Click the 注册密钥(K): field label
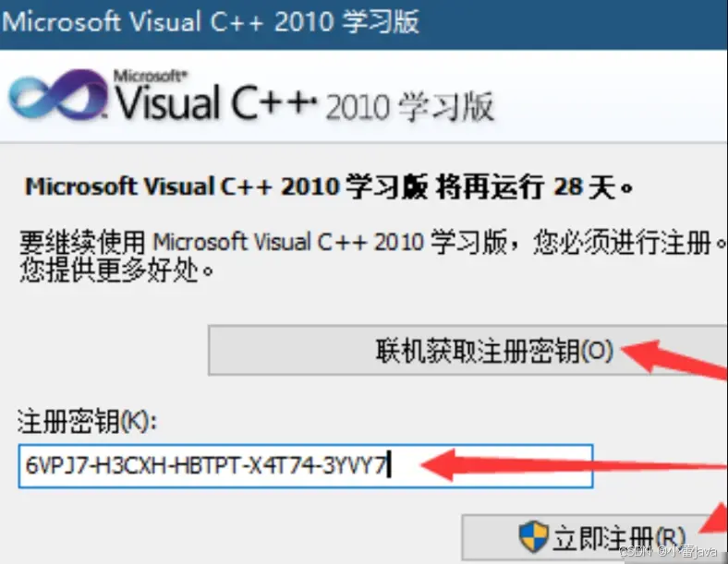 pos(87,421)
